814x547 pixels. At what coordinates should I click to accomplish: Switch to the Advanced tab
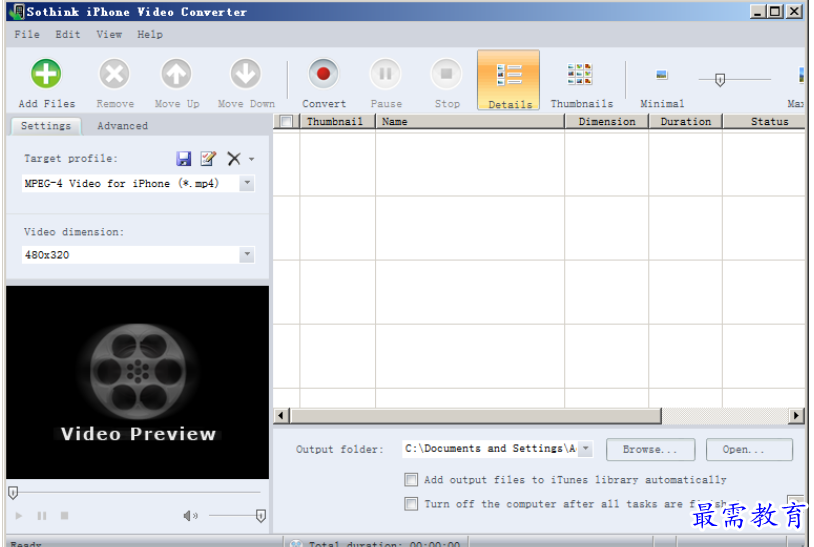[x=123, y=126]
